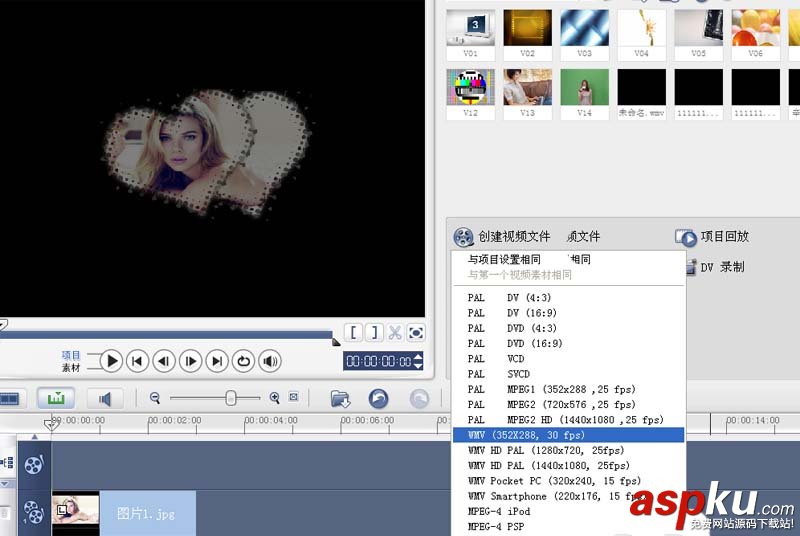This screenshot has width=800, height=536.
Task: Select WMV (352X288, 30 fps) option
Action: (x=568, y=435)
